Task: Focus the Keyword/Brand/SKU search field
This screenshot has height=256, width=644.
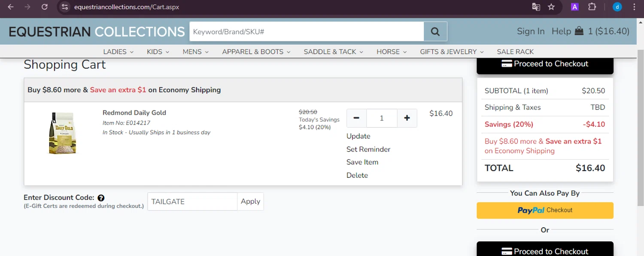Action: (x=307, y=31)
